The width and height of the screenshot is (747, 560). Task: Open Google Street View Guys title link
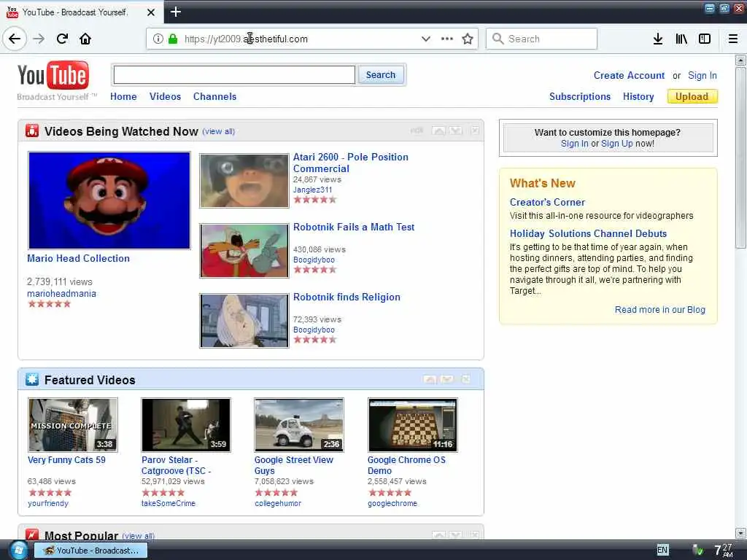pos(293,465)
